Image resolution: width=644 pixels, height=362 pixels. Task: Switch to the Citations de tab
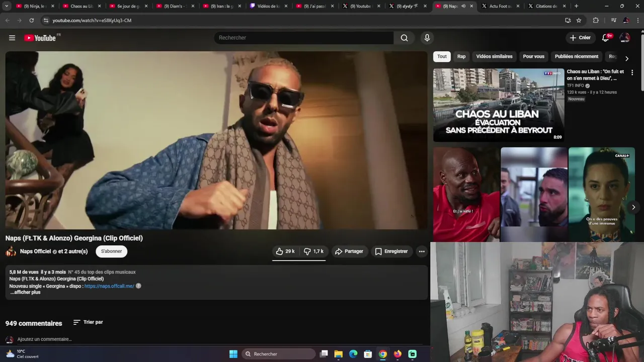pyautogui.click(x=546, y=6)
